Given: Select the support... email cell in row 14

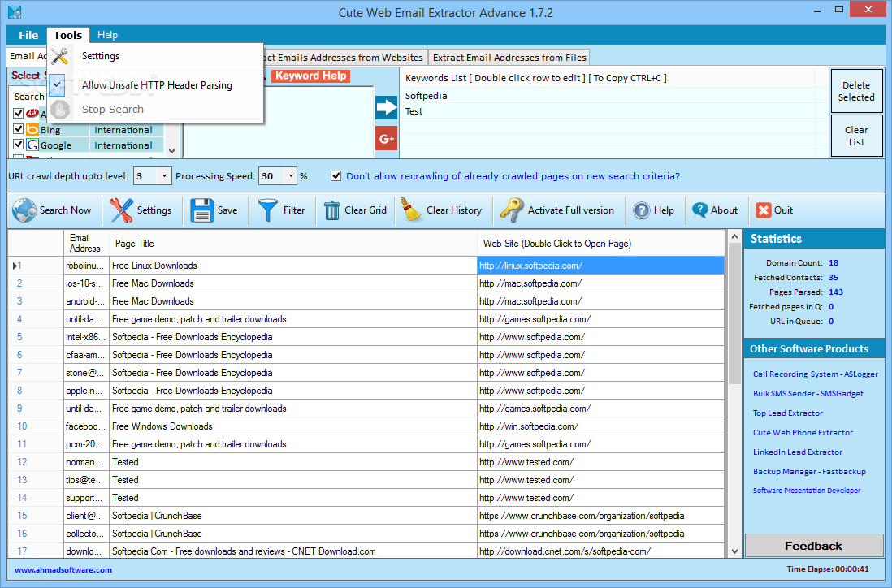Looking at the screenshot, I should point(86,498).
